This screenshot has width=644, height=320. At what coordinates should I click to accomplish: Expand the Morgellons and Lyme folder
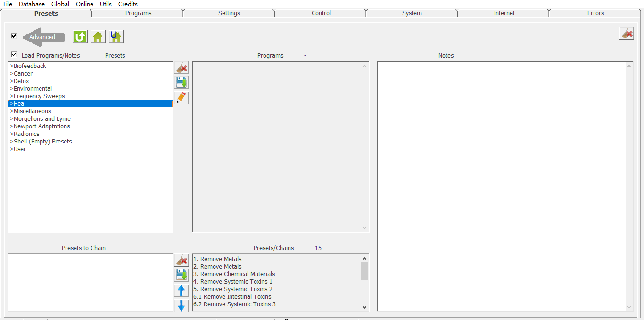[41, 119]
